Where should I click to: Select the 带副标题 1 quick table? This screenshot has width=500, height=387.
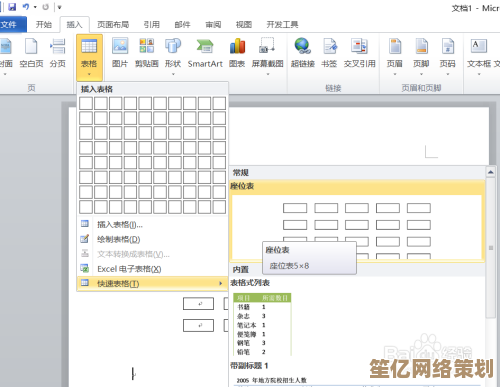357,374
